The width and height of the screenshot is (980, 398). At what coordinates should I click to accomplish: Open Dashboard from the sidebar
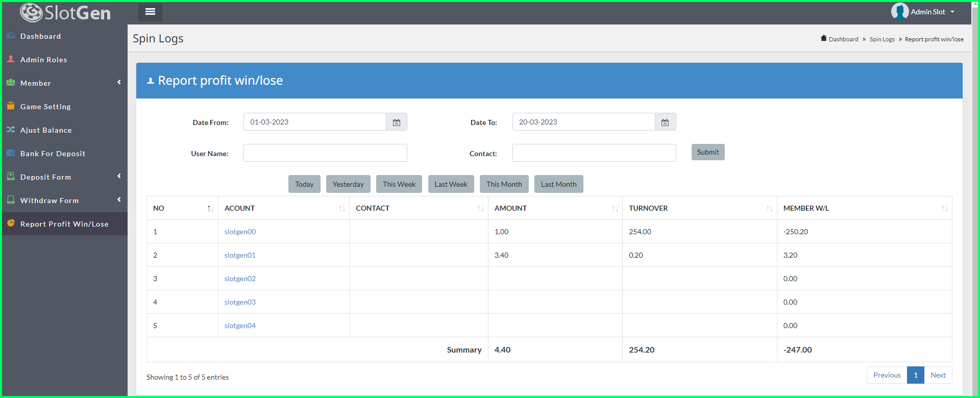point(65,36)
